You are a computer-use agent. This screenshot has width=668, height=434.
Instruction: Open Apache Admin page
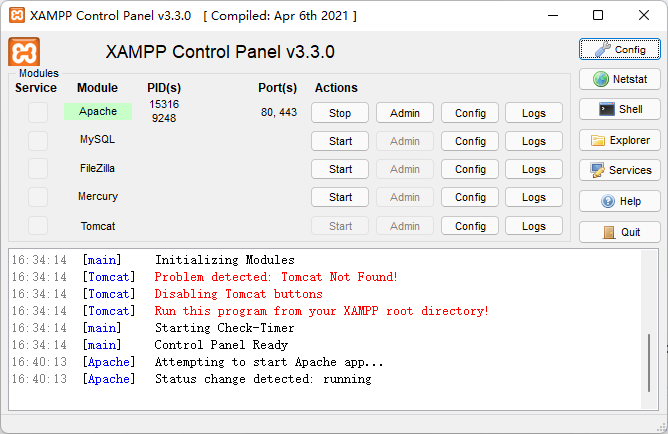(x=405, y=113)
